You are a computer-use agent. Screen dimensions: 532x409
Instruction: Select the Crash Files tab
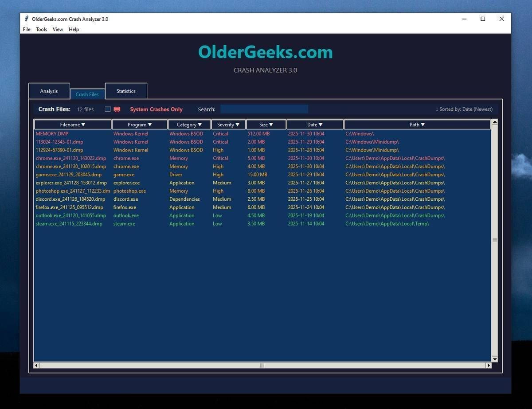(87, 94)
